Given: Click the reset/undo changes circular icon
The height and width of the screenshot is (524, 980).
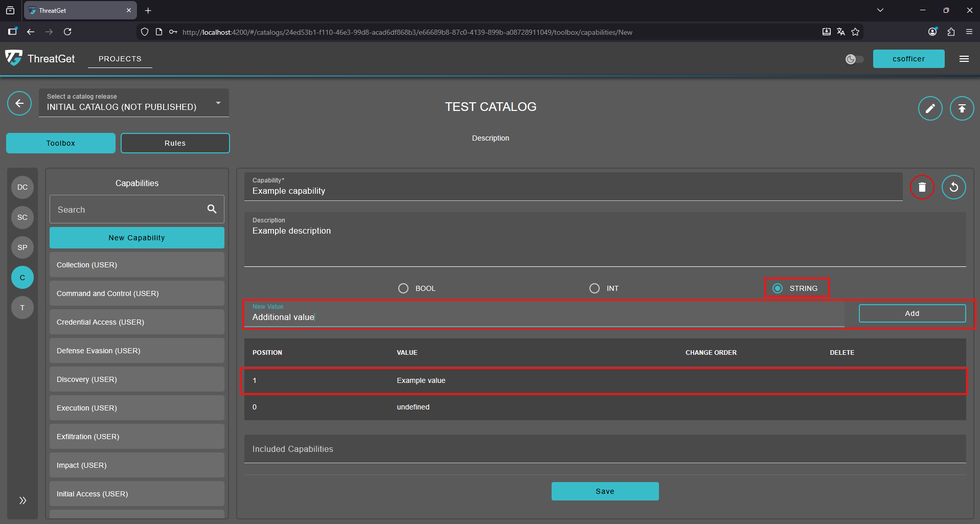Looking at the screenshot, I should click(953, 187).
